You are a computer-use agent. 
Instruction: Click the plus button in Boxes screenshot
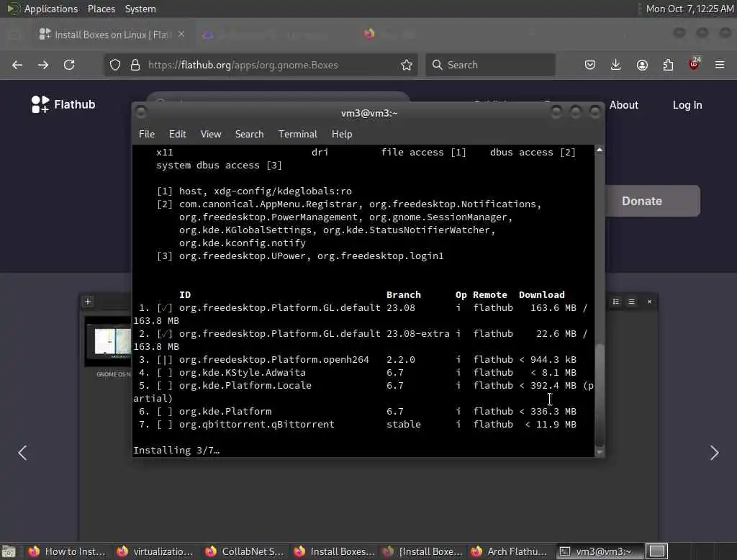tap(88, 302)
